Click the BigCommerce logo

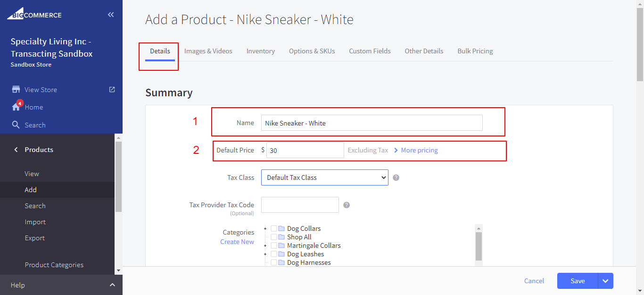click(34, 14)
